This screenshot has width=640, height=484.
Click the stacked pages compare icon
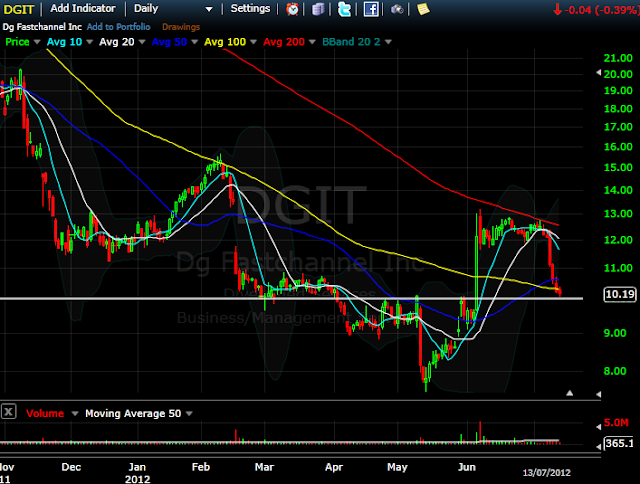click(318, 9)
